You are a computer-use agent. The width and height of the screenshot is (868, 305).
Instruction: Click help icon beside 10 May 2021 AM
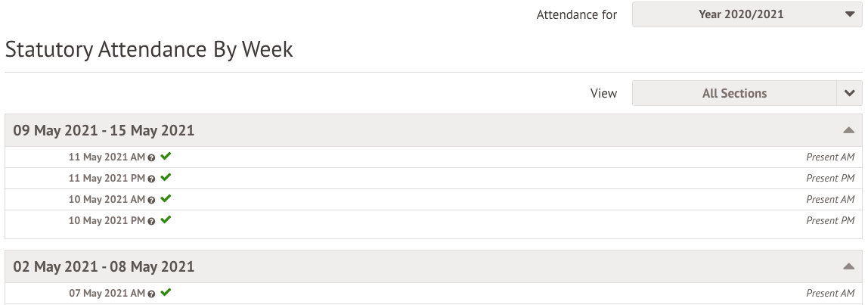[x=152, y=200]
